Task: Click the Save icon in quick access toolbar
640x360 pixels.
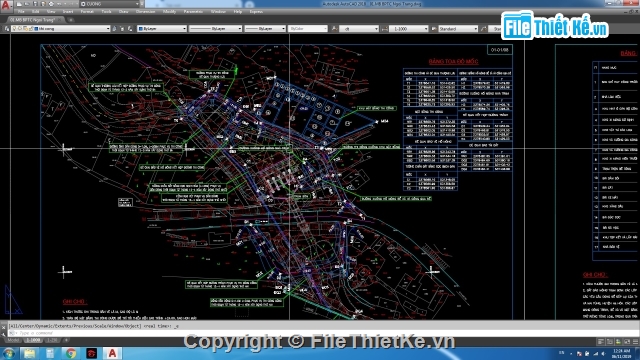Action: [x=35, y=4]
